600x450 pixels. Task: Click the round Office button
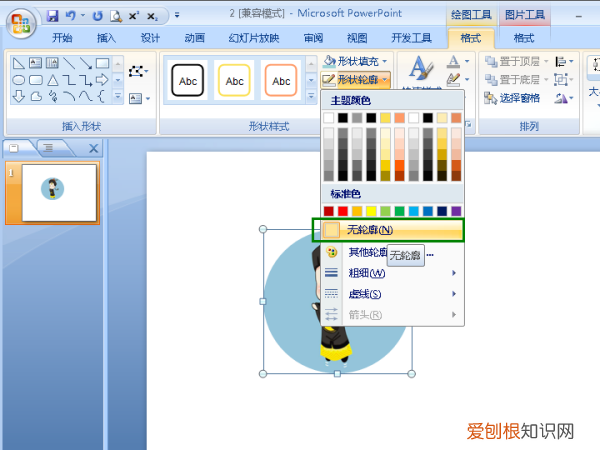pos(20,22)
